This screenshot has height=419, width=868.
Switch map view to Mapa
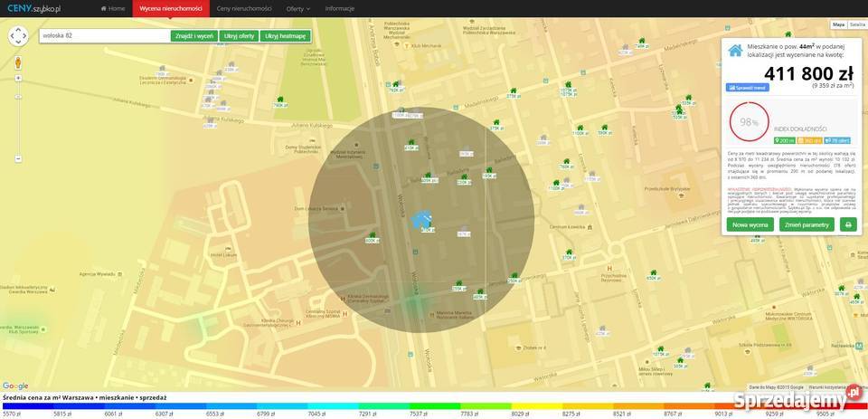pyautogui.click(x=839, y=25)
